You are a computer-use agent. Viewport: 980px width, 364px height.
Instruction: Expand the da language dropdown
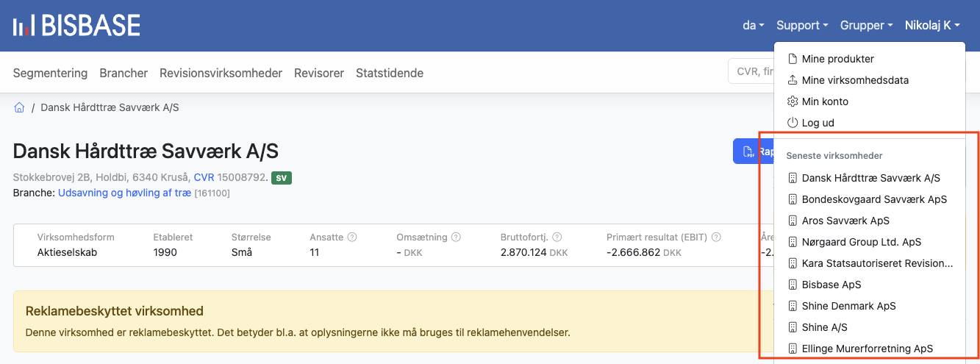[x=753, y=26]
